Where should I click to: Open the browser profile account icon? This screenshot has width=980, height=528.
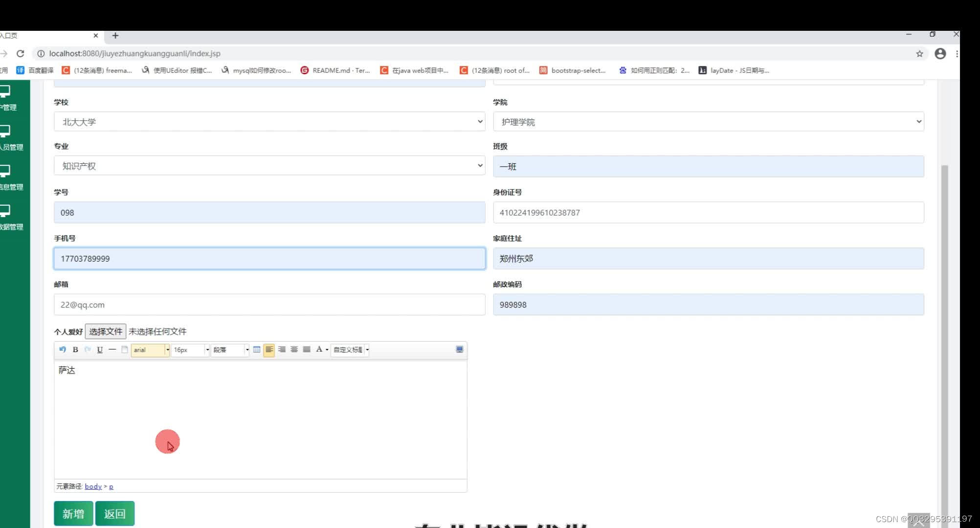pyautogui.click(x=940, y=54)
